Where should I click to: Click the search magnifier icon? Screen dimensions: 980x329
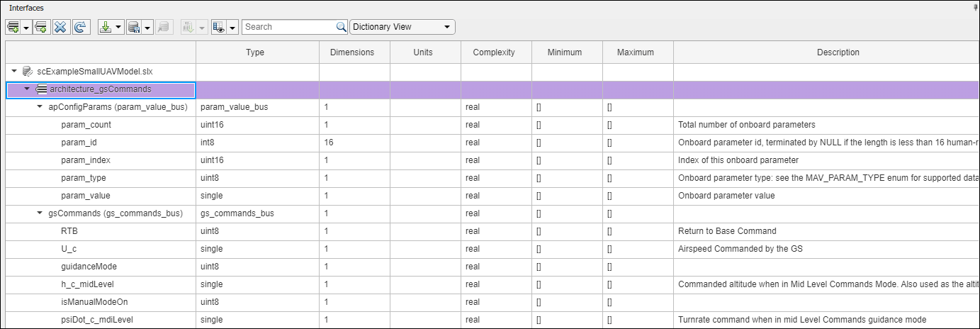pyautogui.click(x=341, y=27)
